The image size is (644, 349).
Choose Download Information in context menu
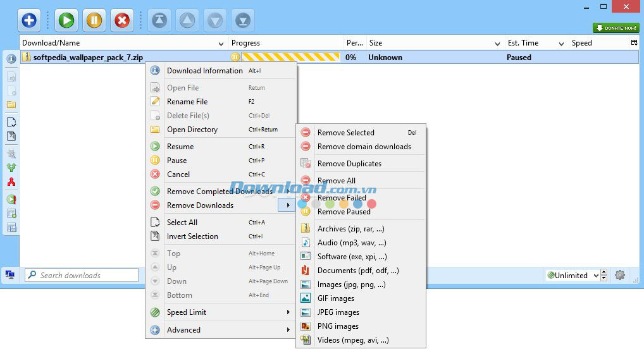[222, 71]
